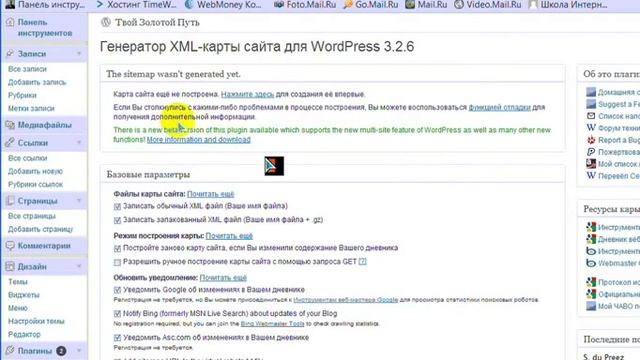The width and height of the screenshot is (640, 360).
Task: Open the Mail.Ru bookmark
Action: (427, 4)
